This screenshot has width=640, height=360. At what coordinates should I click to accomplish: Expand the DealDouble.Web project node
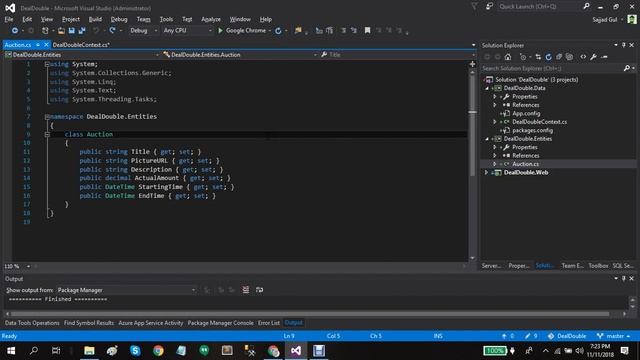[486, 173]
